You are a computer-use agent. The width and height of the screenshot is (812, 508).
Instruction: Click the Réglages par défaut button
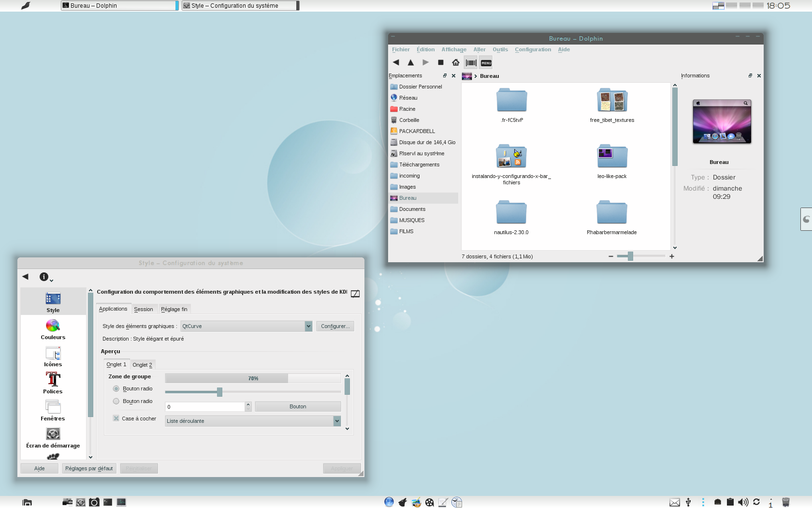pyautogui.click(x=89, y=468)
